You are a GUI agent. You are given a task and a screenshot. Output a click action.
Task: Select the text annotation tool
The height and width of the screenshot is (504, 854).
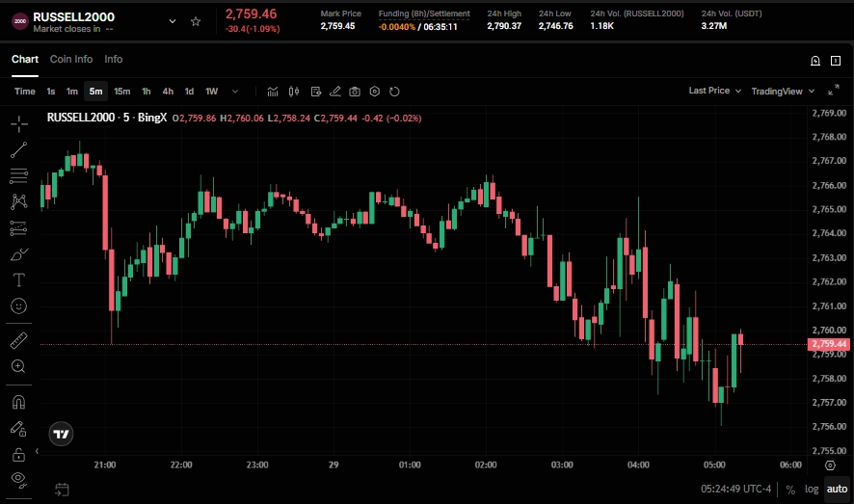18,279
